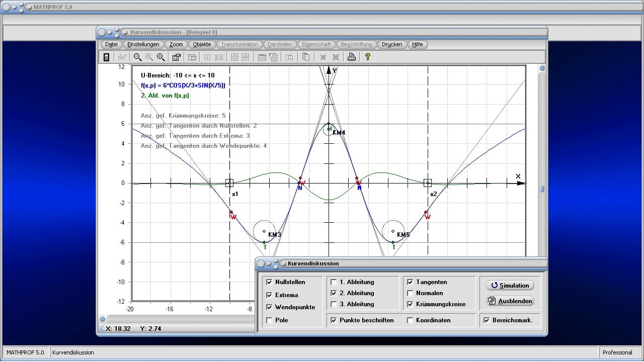Click the horizontal slider knob below the graph

tap(103, 319)
